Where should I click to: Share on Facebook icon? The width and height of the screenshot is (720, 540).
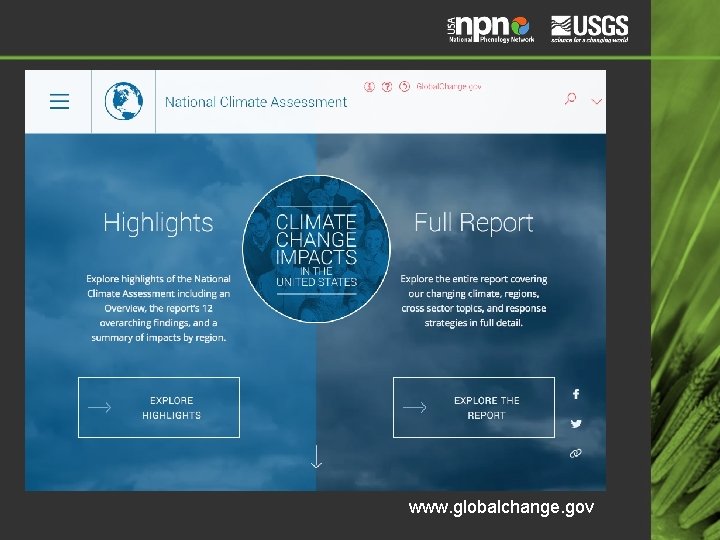pos(576,394)
